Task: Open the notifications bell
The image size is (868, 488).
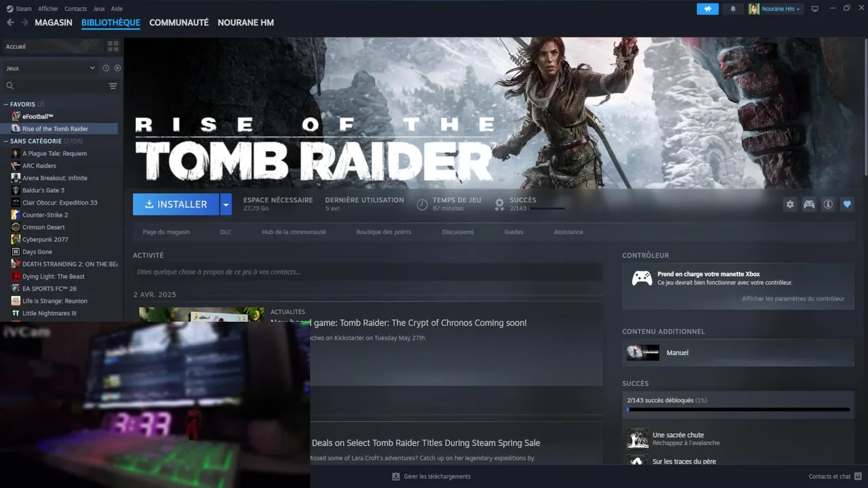Action: pos(733,9)
